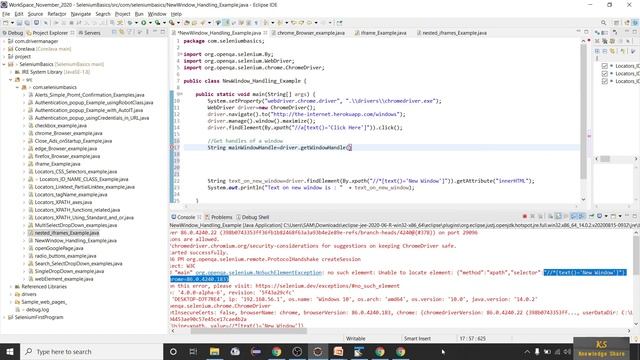Click the Run button in the main toolbar

pyautogui.click(x=144, y=23)
